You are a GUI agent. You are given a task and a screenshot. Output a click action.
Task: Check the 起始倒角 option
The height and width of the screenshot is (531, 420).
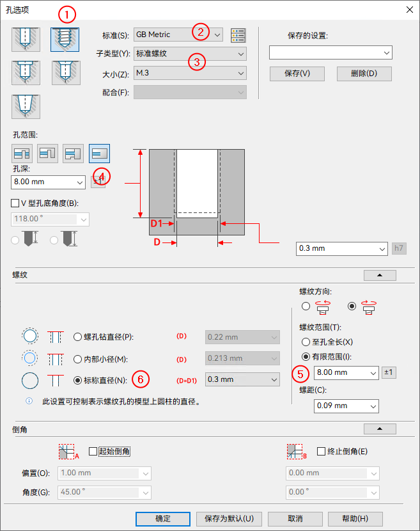click(x=93, y=452)
